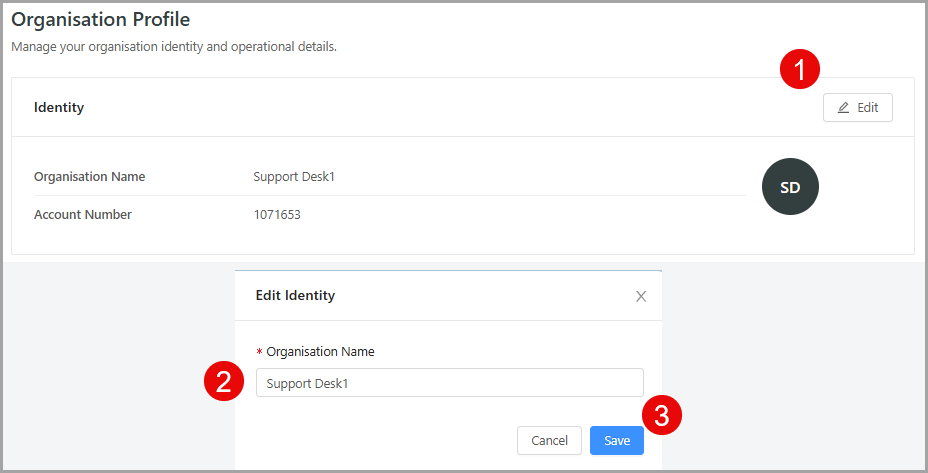The image size is (928, 473).
Task: Click the 'Organisation Name' row label
Action: coord(89,176)
